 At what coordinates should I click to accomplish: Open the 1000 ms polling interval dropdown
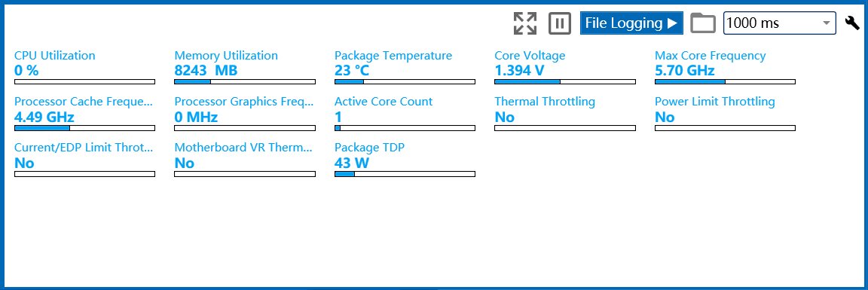(779, 23)
